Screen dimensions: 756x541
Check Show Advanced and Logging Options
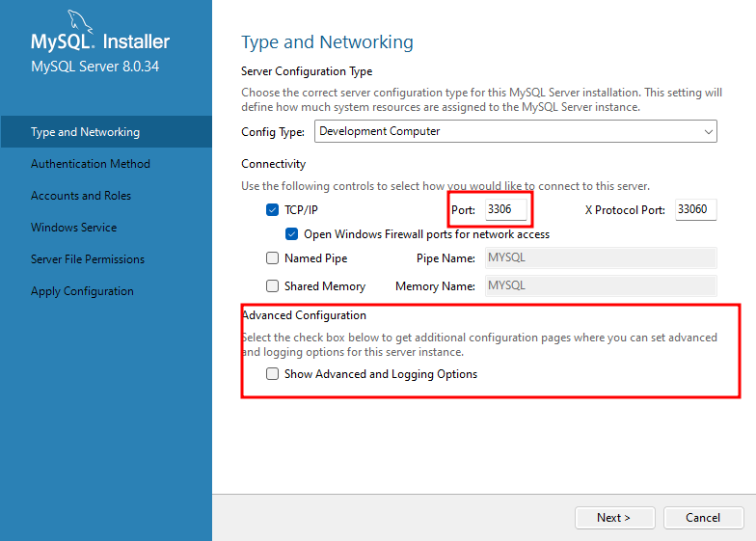[272, 374]
